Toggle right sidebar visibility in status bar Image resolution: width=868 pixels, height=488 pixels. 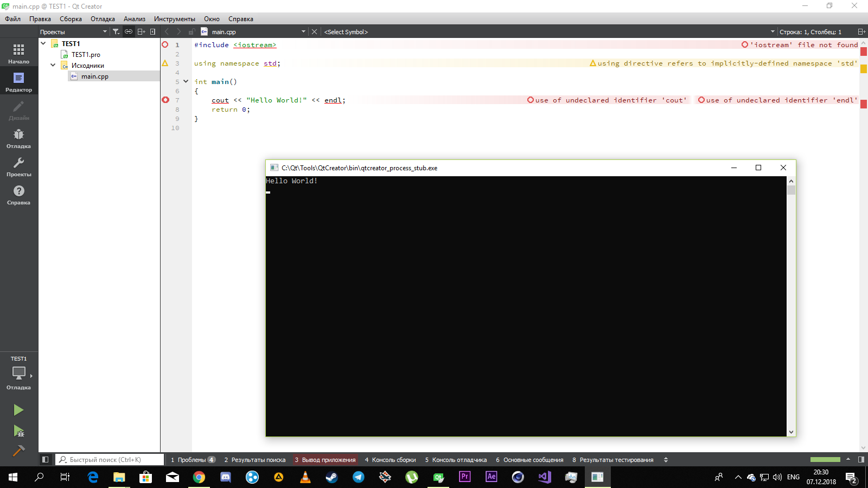tap(861, 460)
